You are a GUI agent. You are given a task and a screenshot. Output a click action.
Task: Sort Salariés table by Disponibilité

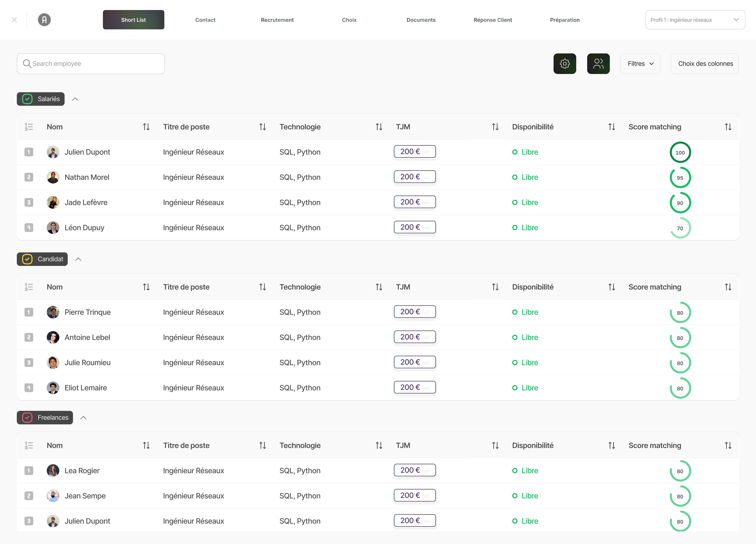point(611,127)
